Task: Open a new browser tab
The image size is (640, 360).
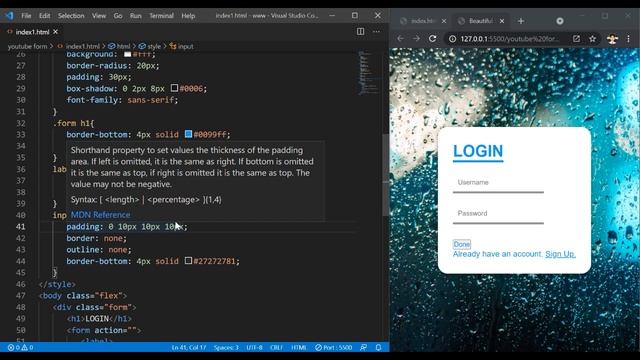Action: 521,21
